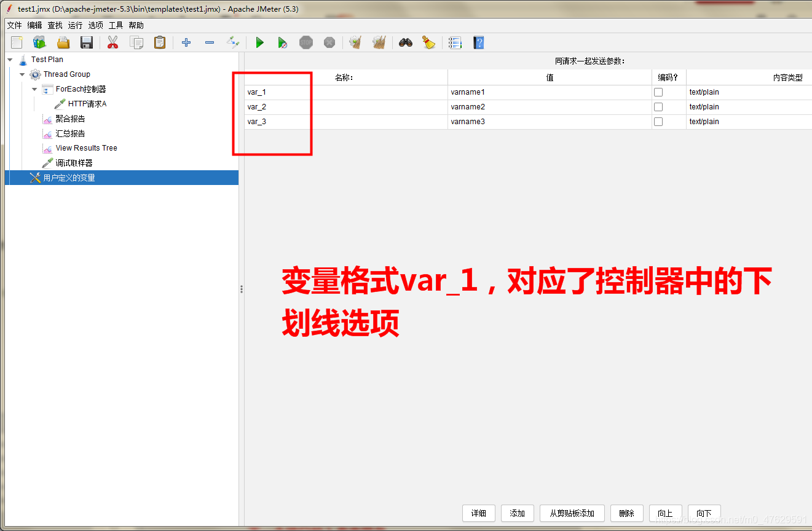Select 汇总报告 listener in the tree

tap(70, 133)
